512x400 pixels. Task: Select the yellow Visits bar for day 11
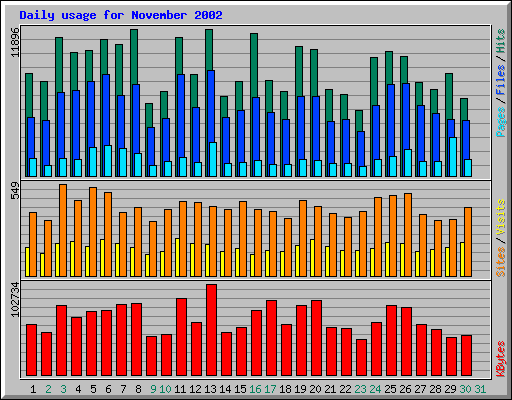tap(177, 257)
